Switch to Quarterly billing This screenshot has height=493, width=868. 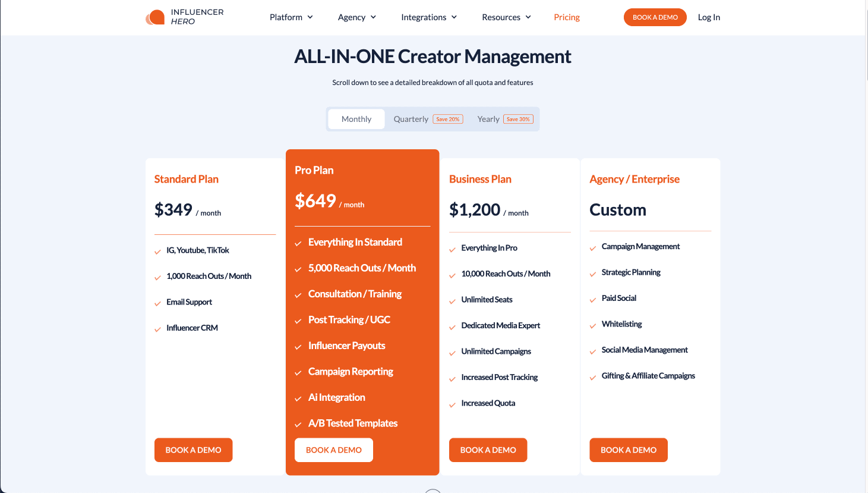coord(411,119)
